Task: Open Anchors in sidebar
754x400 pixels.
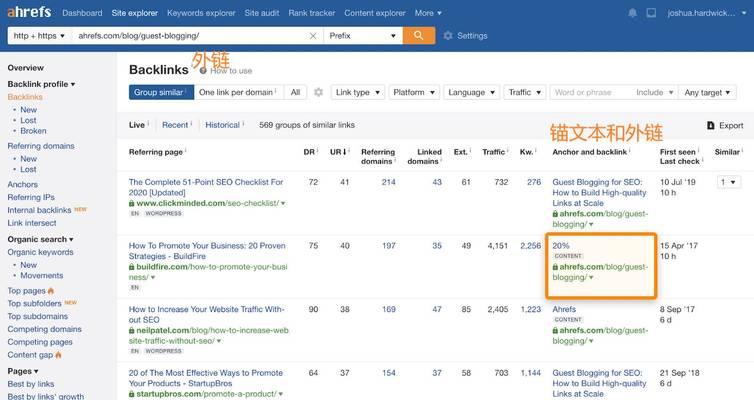Action: (22, 184)
